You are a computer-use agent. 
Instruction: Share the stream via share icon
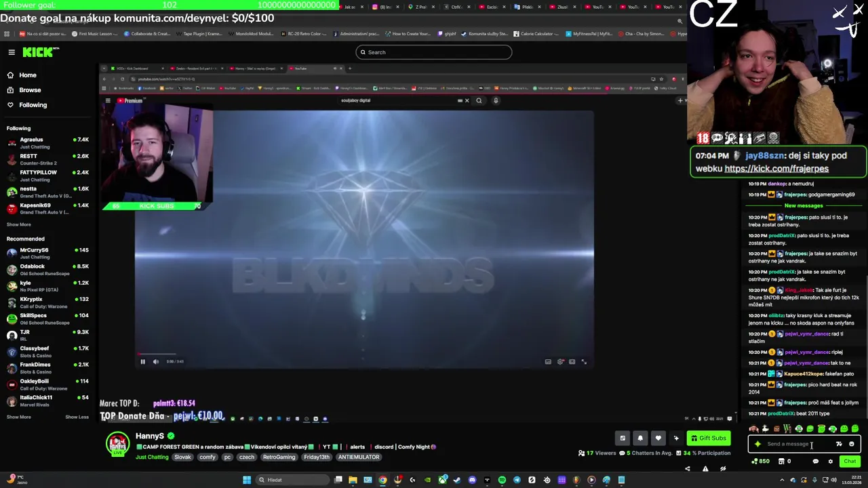pos(687,468)
